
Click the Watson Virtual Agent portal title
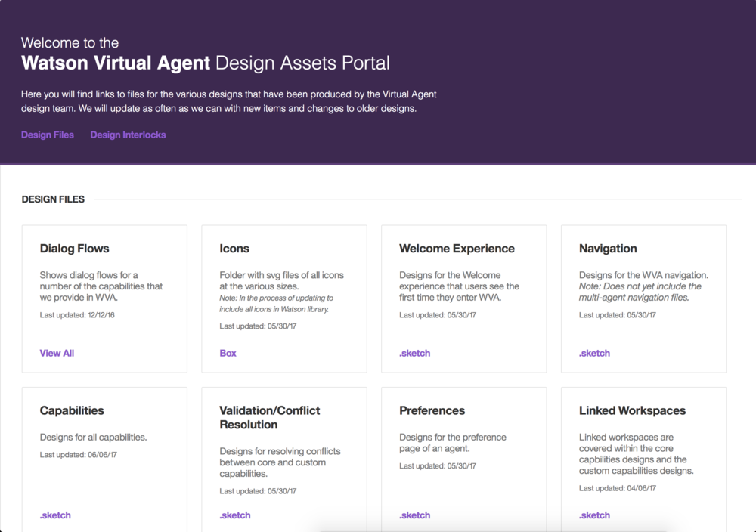point(206,63)
